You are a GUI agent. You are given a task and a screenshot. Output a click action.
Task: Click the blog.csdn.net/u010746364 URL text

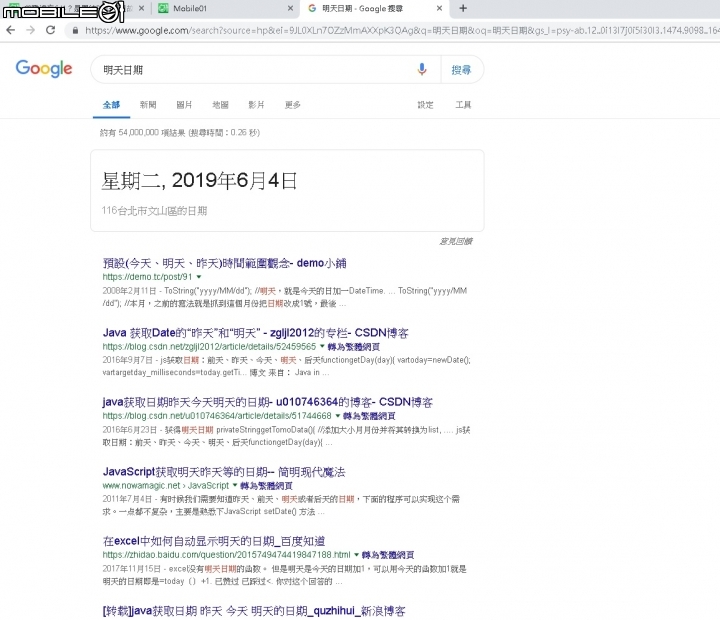pos(217,416)
